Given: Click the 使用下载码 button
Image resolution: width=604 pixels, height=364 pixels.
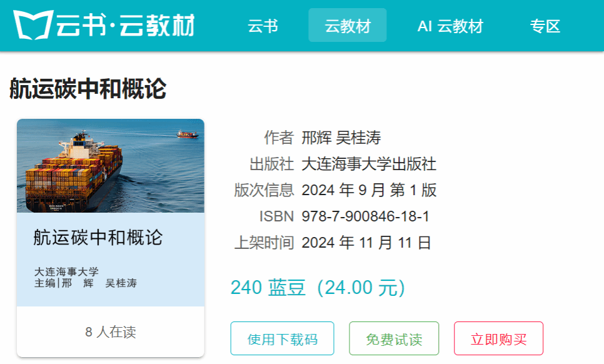Looking at the screenshot, I should click(283, 338).
